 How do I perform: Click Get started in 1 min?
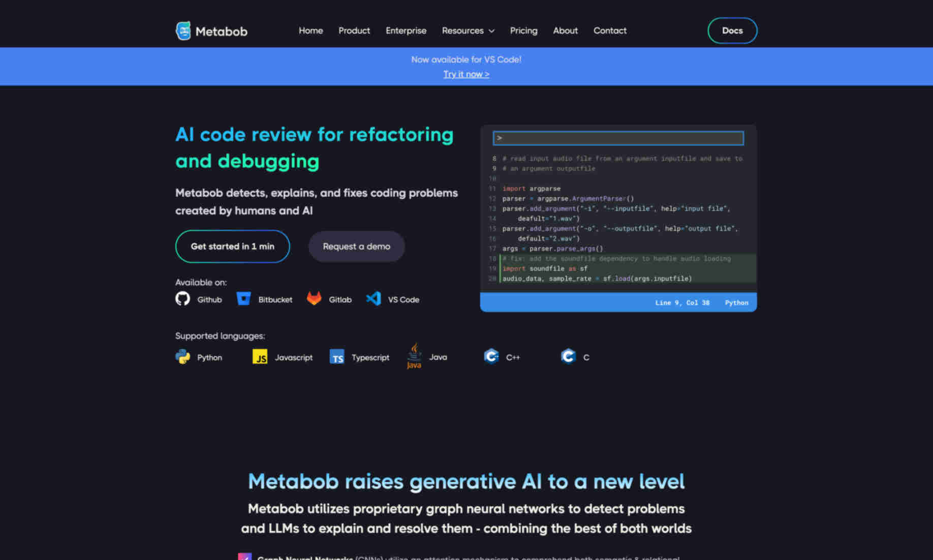coord(233,246)
